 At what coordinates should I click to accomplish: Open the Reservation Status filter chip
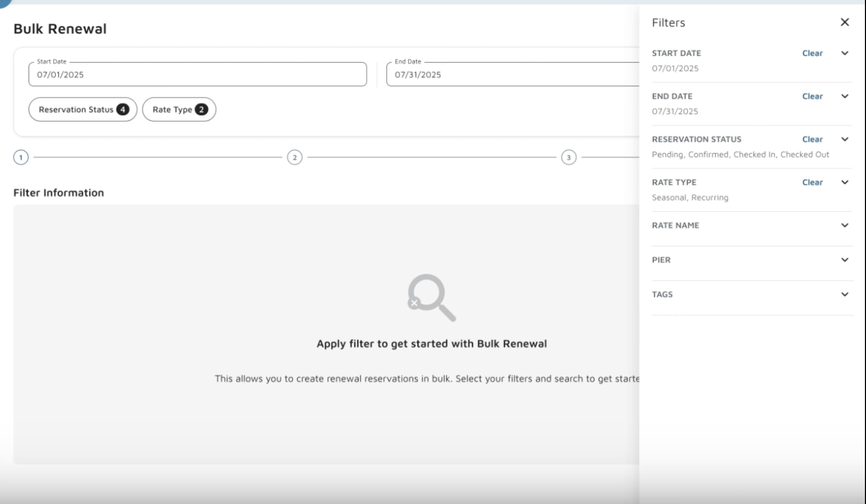click(x=83, y=110)
